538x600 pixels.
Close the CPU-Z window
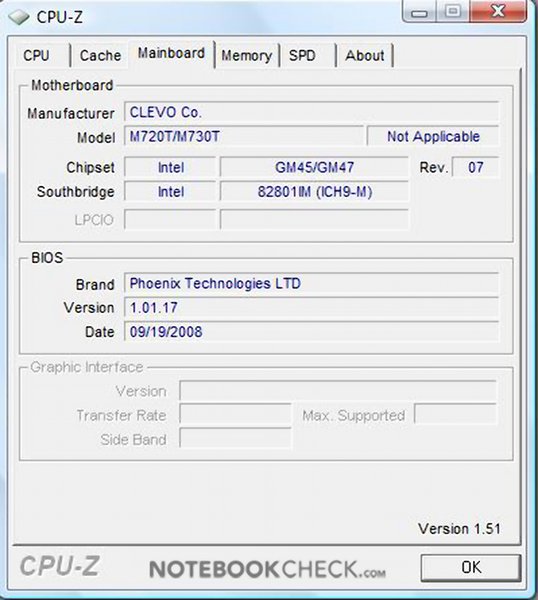click(498, 11)
